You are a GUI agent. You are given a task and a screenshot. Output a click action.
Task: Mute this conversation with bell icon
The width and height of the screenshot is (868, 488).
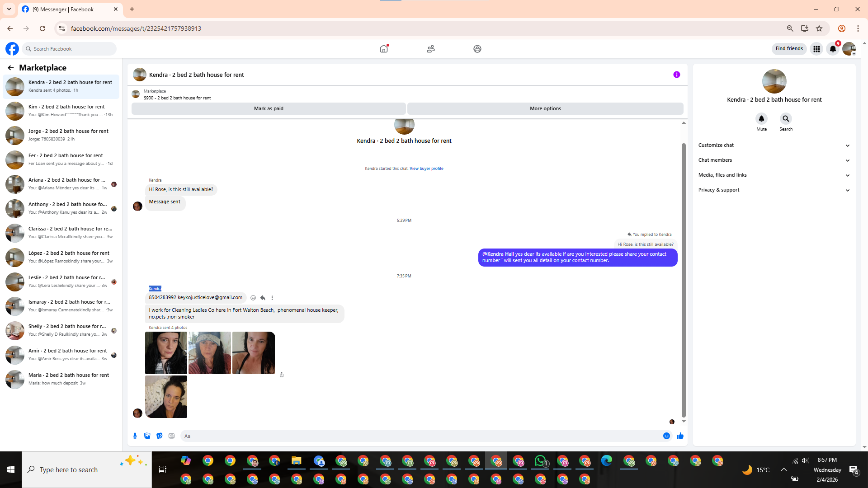click(x=761, y=119)
